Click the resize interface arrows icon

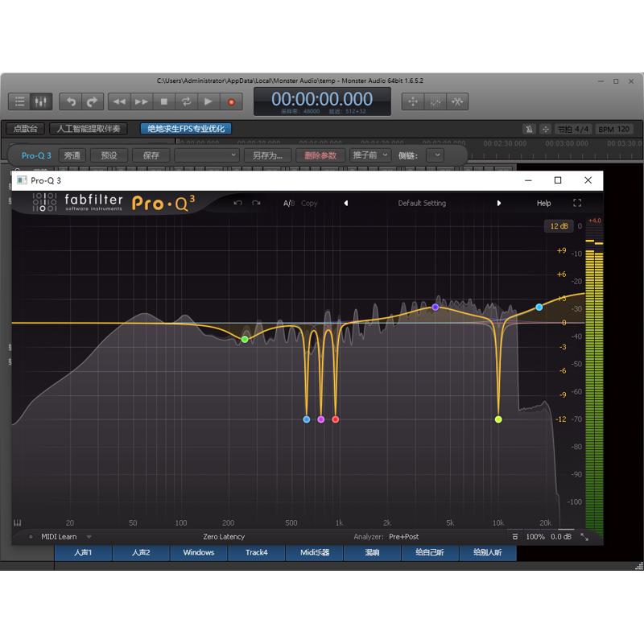pyautogui.click(x=584, y=537)
